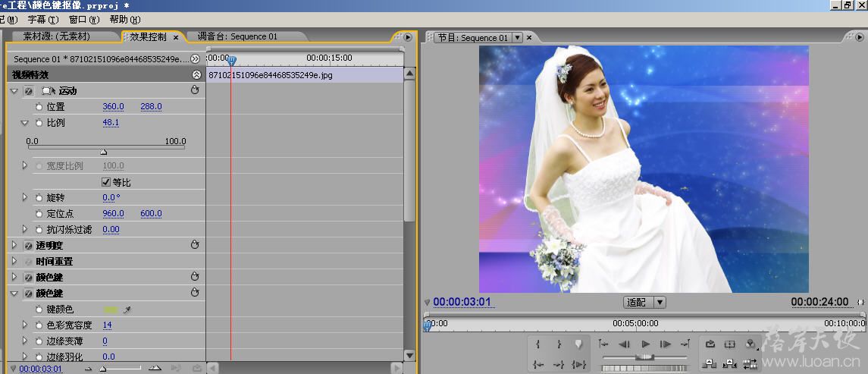The image size is (868, 374).
Task: Collapse 视频特效 section double-arrow button
Action: [x=196, y=75]
